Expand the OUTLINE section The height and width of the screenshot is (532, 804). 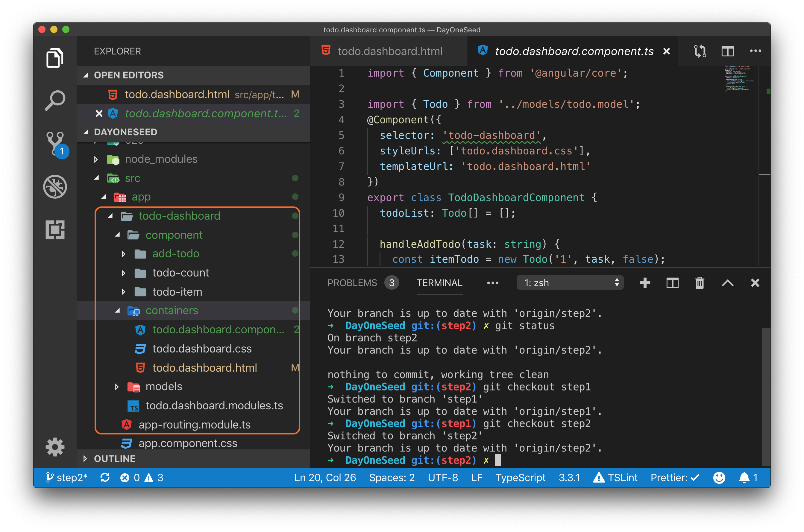pos(193,459)
